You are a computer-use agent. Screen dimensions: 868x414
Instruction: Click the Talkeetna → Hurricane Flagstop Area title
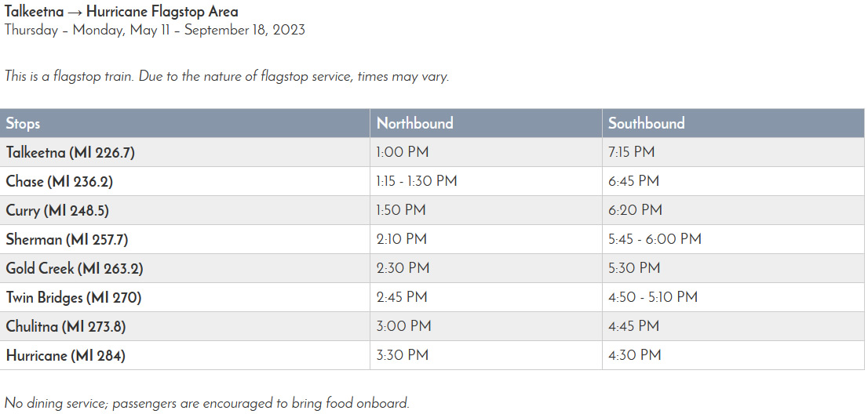coord(122,12)
